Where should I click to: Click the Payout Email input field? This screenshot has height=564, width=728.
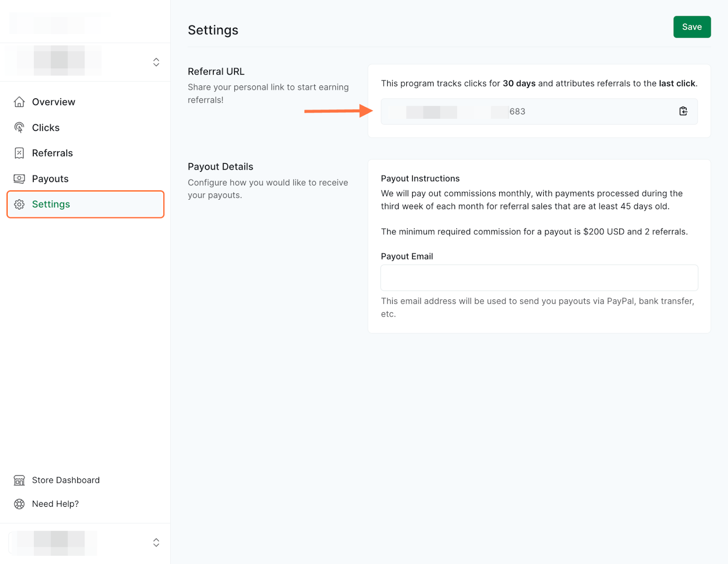pos(539,277)
